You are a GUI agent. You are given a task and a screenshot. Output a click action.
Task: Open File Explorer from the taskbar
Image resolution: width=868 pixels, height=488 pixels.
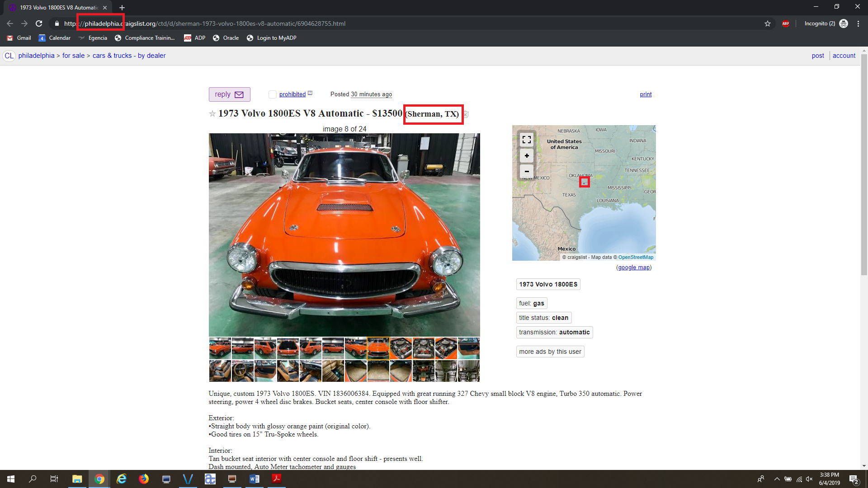tap(77, 479)
